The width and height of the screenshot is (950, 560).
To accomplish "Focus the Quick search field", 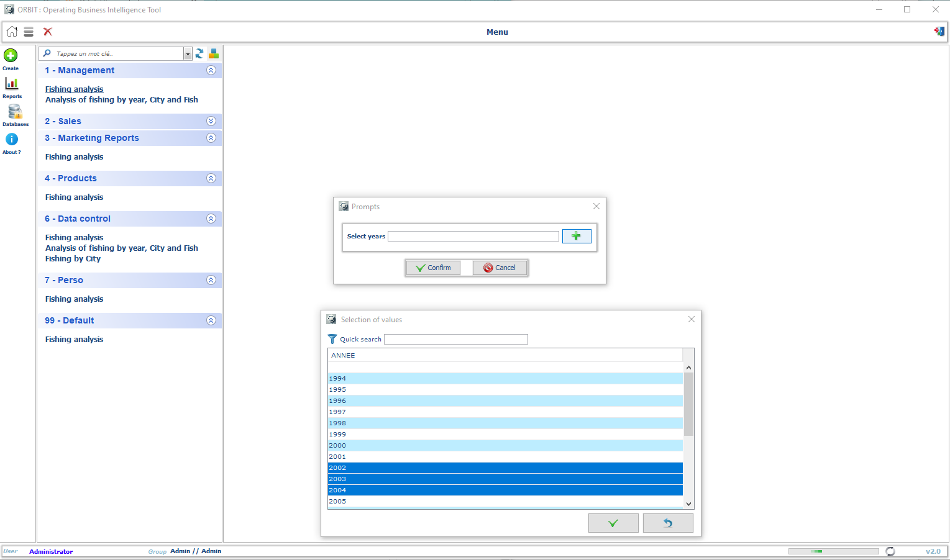I will click(456, 339).
